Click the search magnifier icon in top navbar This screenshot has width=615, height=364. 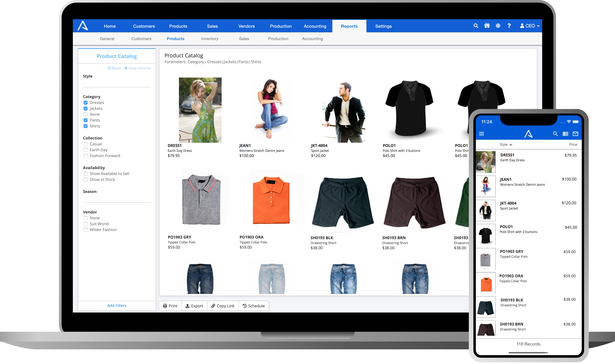pos(476,26)
